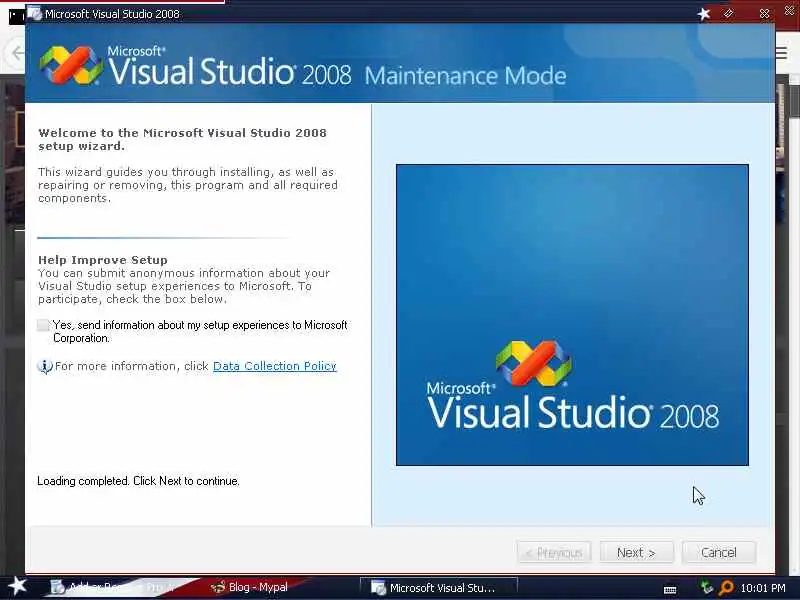Click the 10:01 PM clock
Viewport: 800px width, 600px height.
tap(763, 588)
